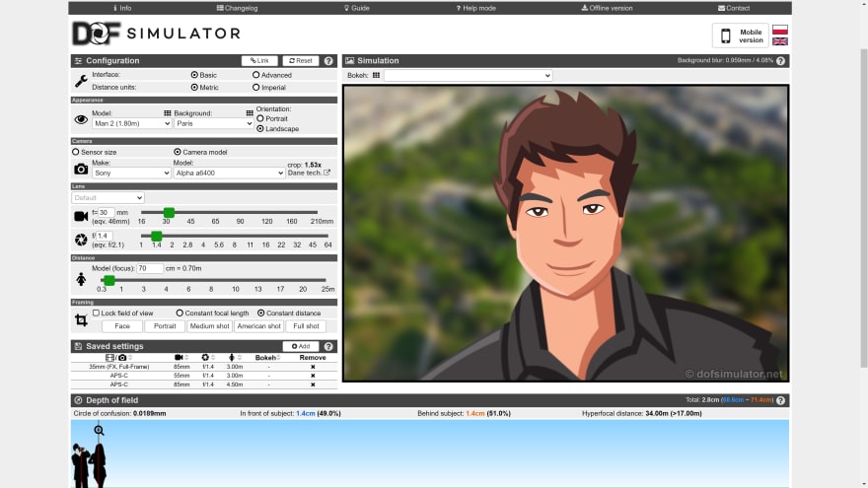The width and height of the screenshot is (868, 488).
Task: Add current setup to Saved settings
Action: 301,346
